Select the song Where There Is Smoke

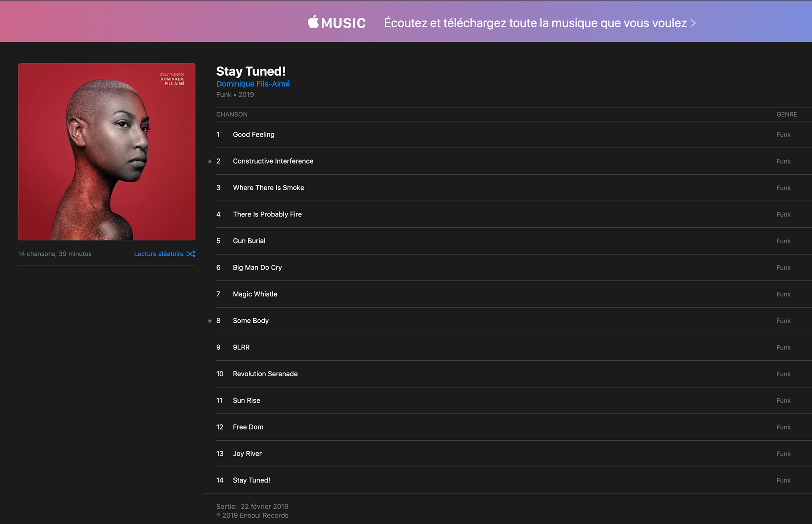pos(268,188)
